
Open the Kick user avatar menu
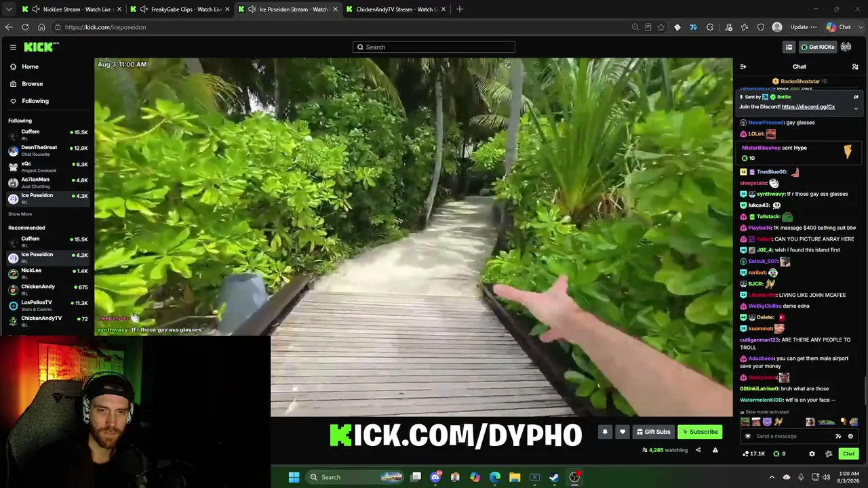click(x=846, y=47)
